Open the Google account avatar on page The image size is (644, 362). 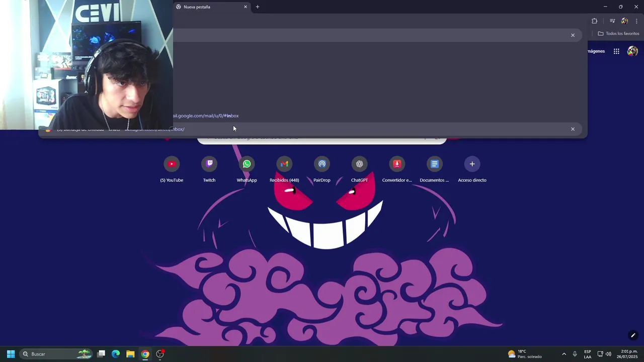click(x=632, y=51)
